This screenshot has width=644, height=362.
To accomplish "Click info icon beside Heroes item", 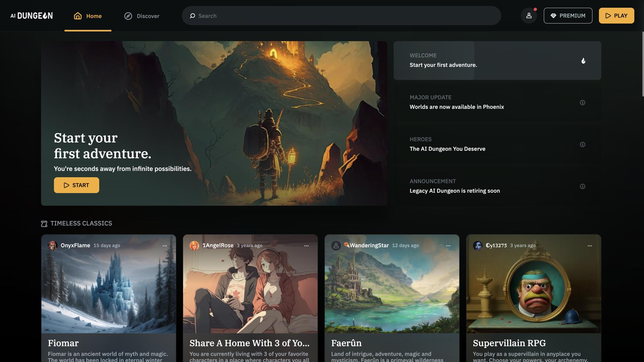I will coord(582,144).
